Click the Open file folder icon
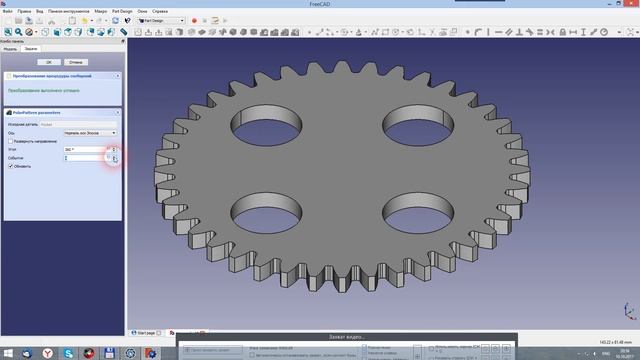Screen dimensions: 640x360 [x=18, y=20]
